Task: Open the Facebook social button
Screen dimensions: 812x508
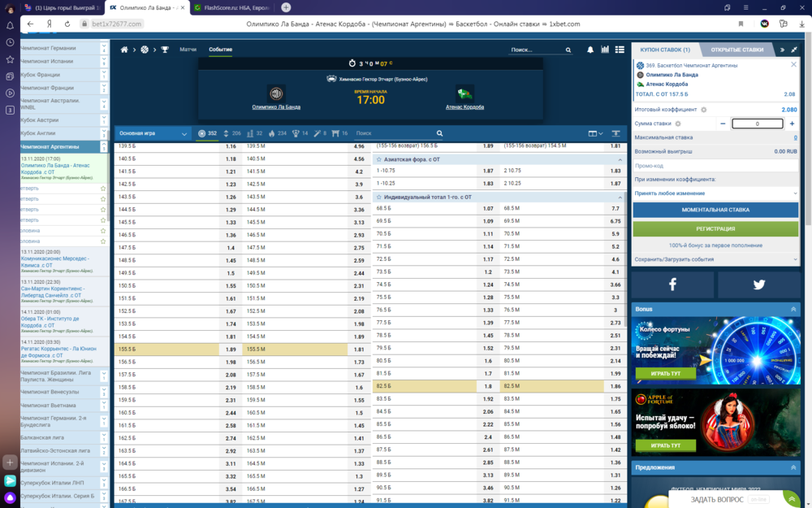Action: (x=672, y=284)
